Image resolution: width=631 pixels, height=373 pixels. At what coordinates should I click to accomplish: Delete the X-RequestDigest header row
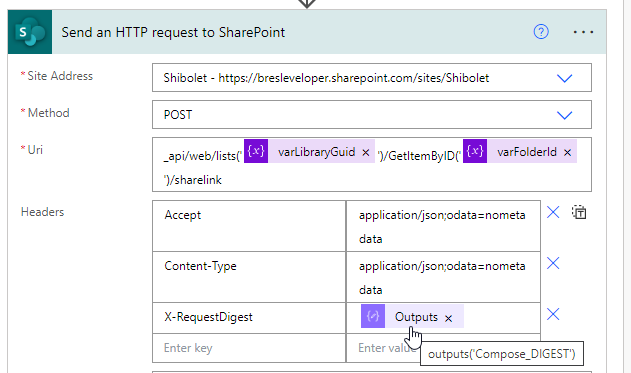point(553,314)
